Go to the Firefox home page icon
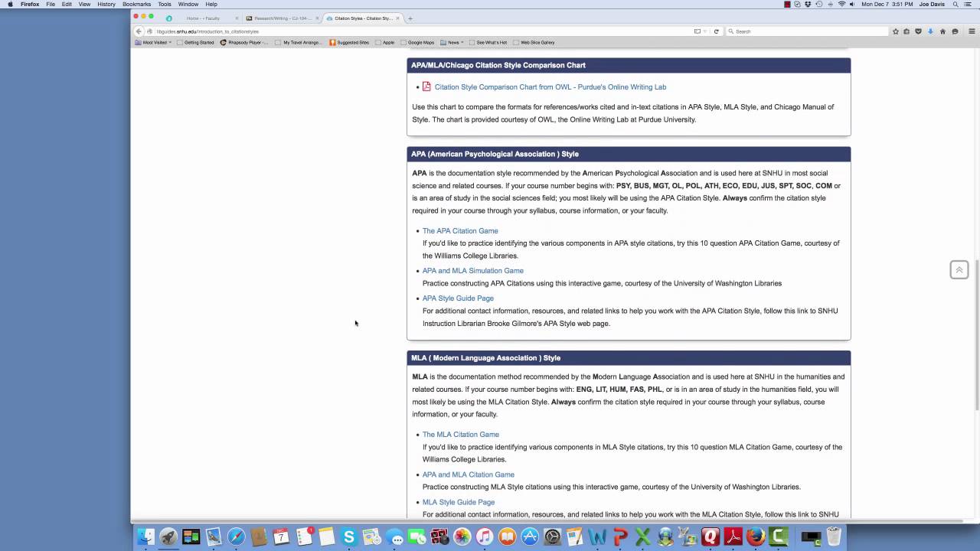 click(x=942, y=31)
